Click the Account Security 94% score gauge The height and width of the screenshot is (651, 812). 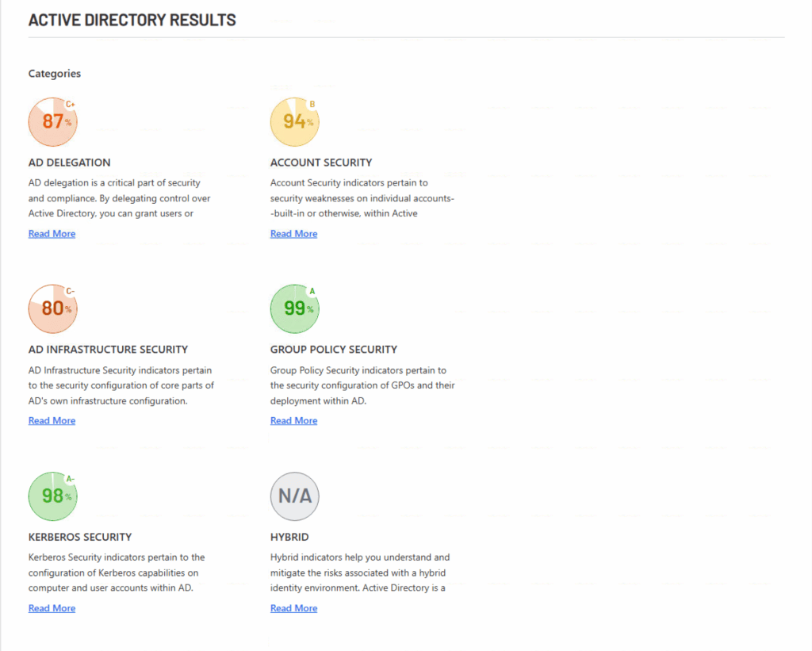click(x=294, y=122)
